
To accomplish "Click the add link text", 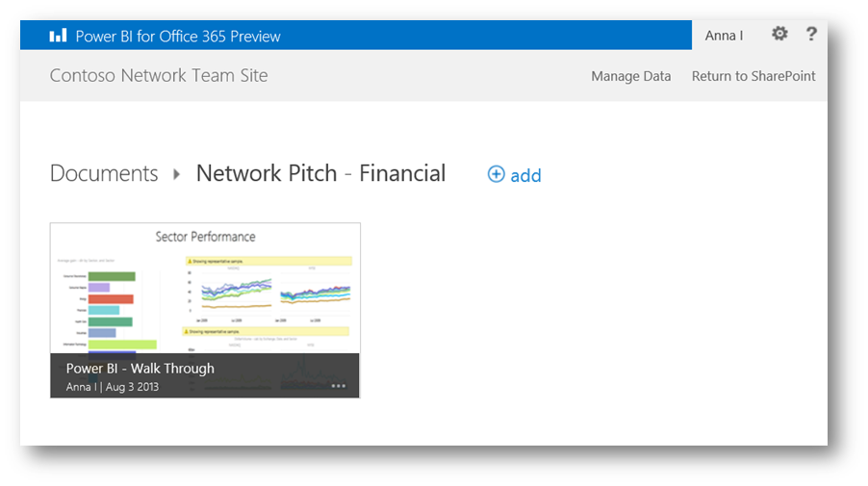I will (525, 175).
